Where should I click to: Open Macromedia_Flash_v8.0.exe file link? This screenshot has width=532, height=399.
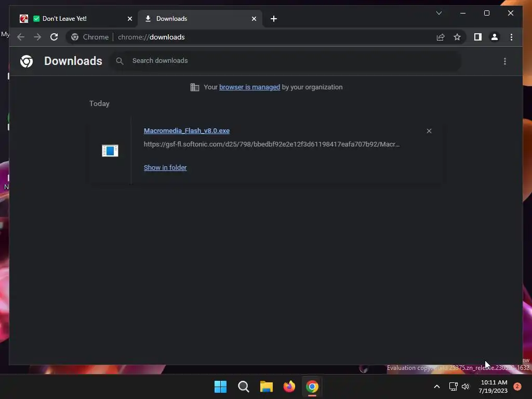187,130
